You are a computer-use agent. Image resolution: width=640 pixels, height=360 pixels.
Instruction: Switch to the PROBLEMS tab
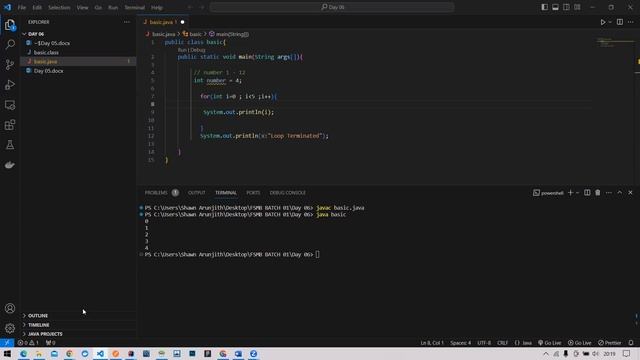(x=156, y=193)
